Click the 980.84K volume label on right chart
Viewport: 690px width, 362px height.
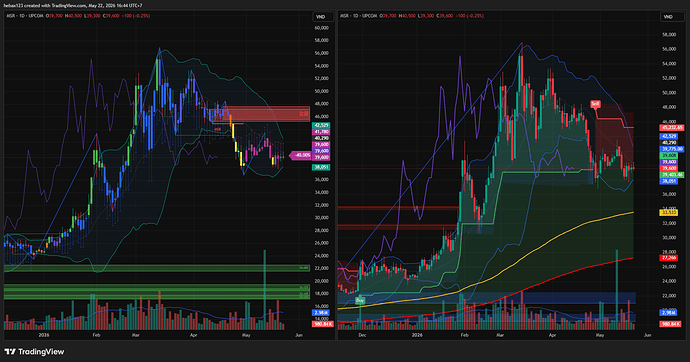(x=670, y=324)
